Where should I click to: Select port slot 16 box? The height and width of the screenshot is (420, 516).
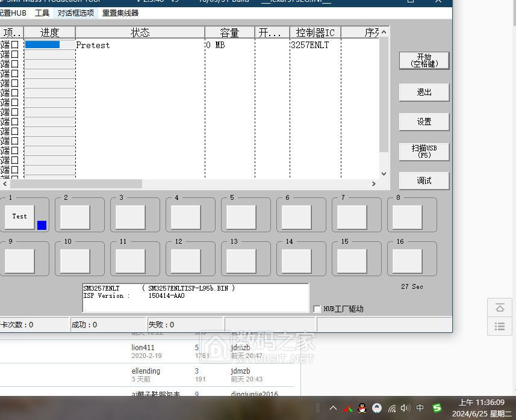[407, 261]
